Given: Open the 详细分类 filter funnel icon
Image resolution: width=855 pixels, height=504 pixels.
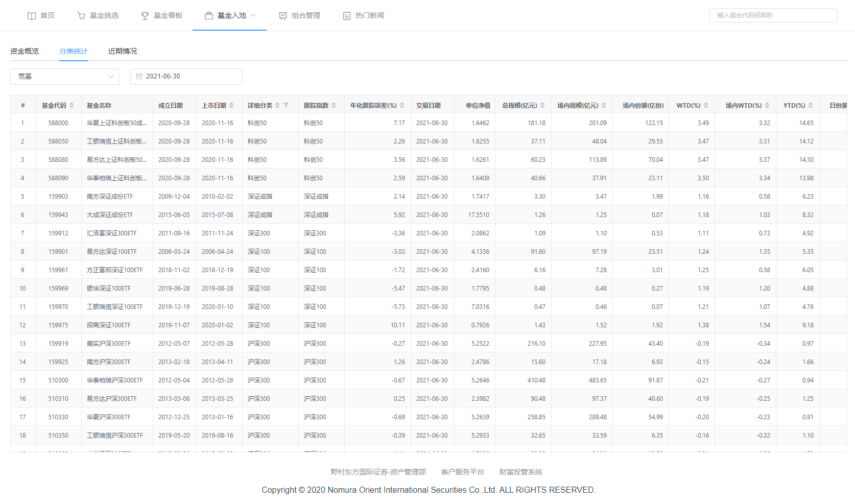Looking at the screenshot, I should pos(286,105).
